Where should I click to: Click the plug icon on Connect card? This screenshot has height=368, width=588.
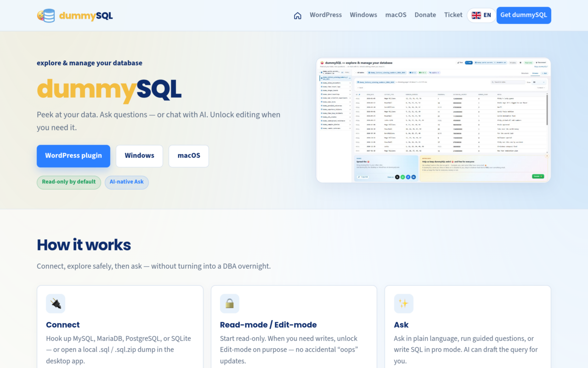(x=56, y=304)
